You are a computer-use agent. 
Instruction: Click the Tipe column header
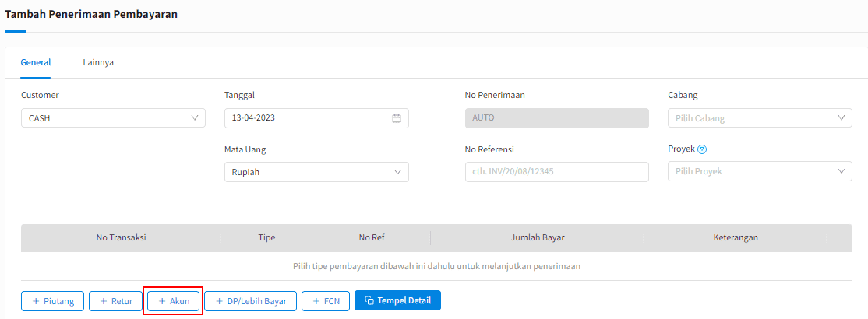(266, 238)
